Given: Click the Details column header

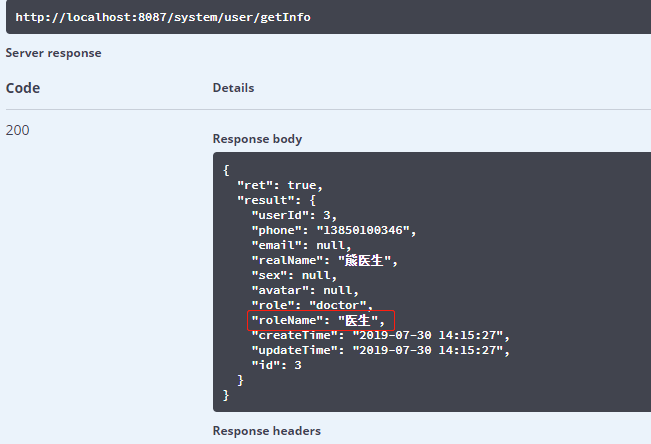Looking at the screenshot, I should 233,88.
